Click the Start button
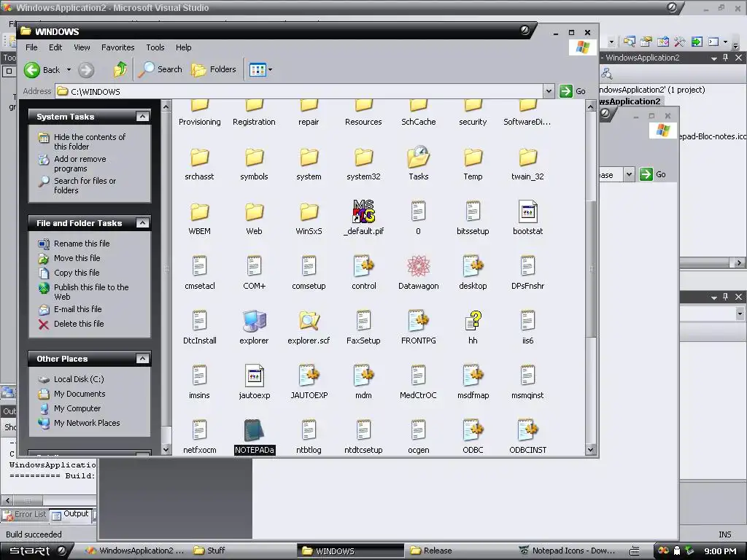Viewport: 747px width, 560px height. pyautogui.click(x=36, y=551)
